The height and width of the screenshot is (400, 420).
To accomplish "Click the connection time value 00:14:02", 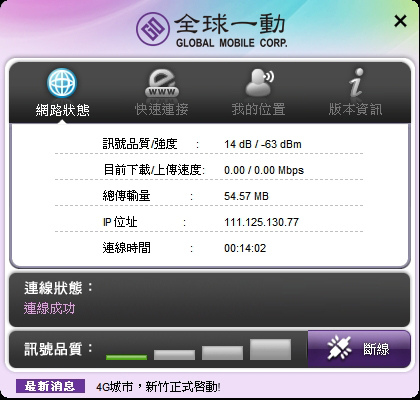I will 245,248.
